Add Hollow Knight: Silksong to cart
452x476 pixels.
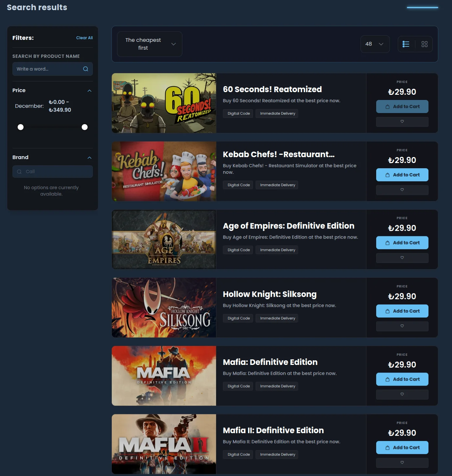(x=402, y=311)
